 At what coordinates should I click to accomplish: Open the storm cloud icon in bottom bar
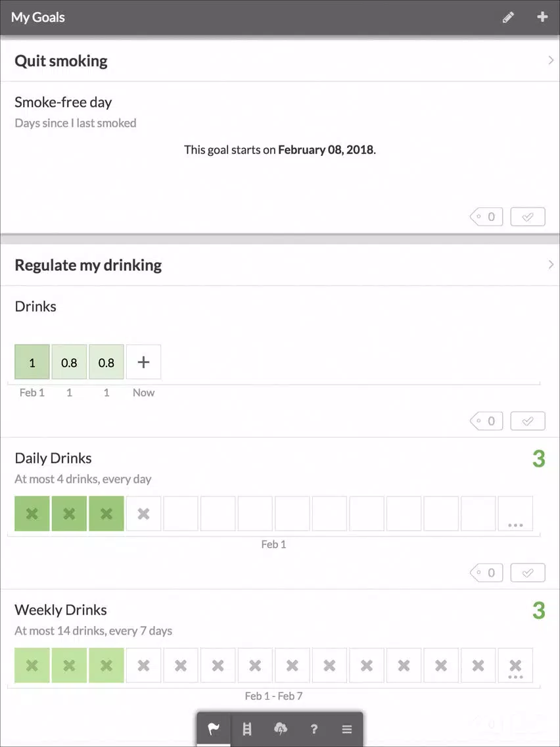coord(281,729)
